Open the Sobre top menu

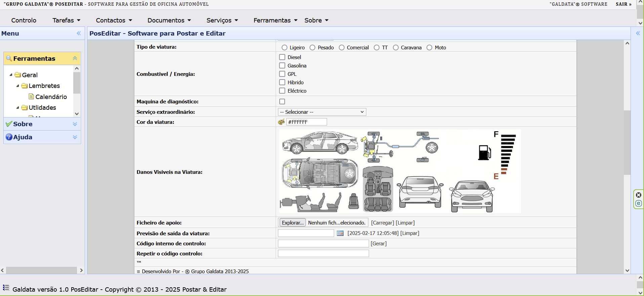pos(316,20)
